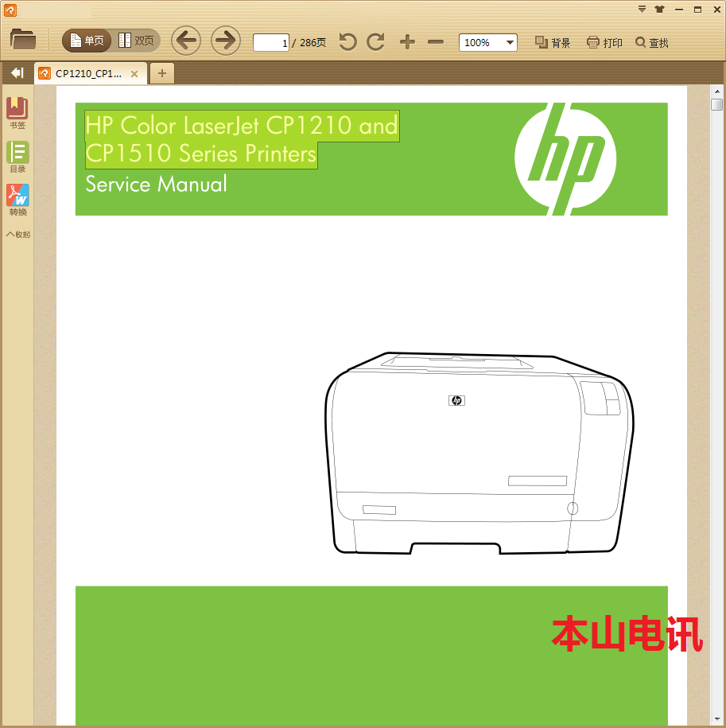The width and height of the screenshot is (726, 728).
Task: Open the PDF to Word convert (转换) tool
Action: point(17,200)
